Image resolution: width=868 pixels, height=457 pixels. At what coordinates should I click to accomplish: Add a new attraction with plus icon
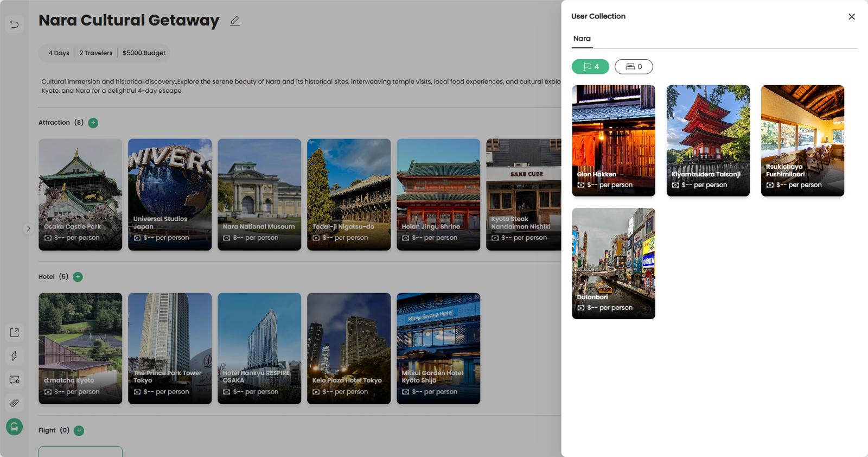click(x=93, y=123)
